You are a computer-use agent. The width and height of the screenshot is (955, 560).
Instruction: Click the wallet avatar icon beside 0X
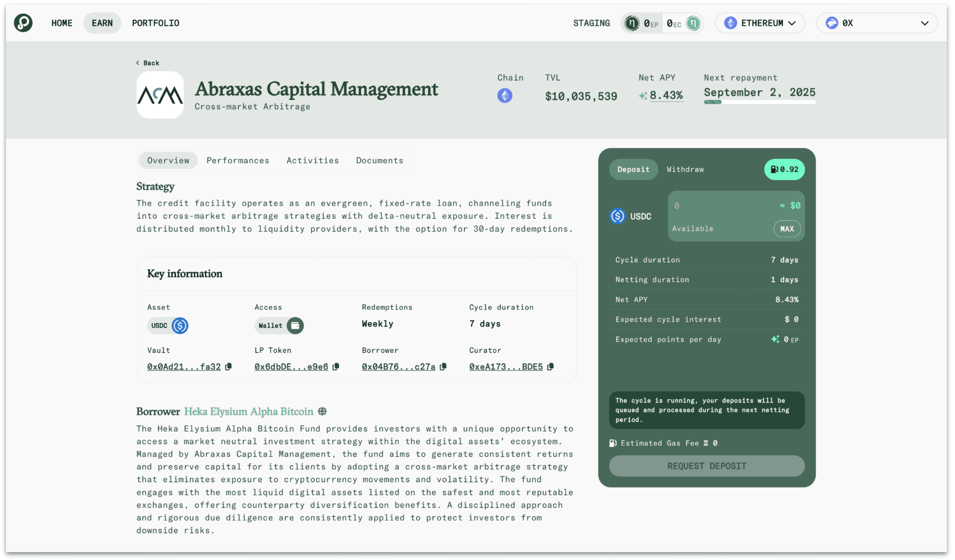click(832, 23)
